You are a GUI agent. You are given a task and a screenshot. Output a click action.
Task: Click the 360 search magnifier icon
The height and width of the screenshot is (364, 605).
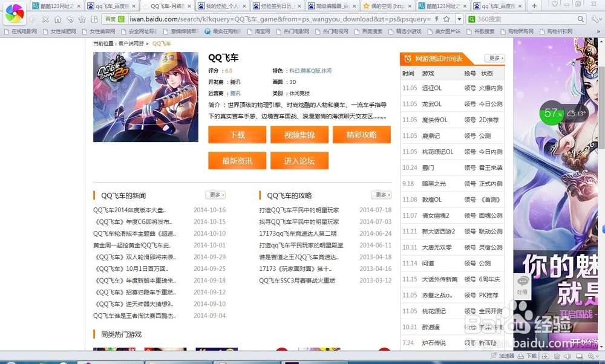(x=581, y=19)
